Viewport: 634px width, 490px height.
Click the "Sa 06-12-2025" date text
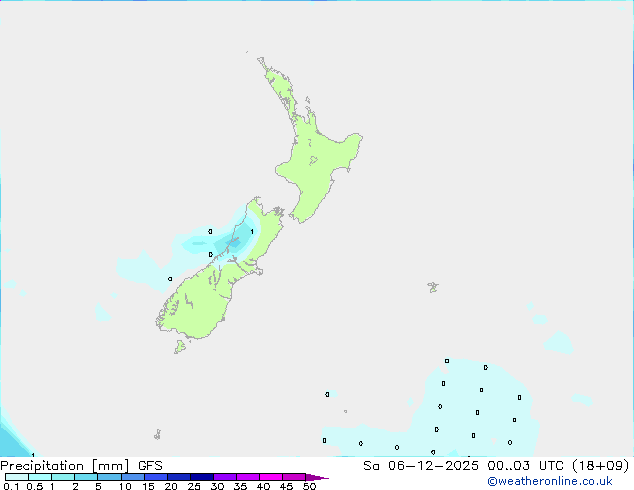tap(421, 466)
